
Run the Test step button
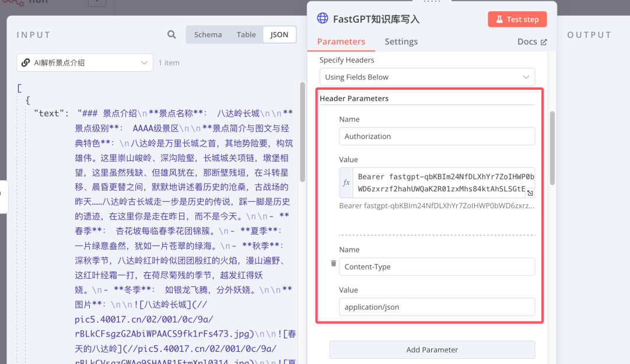click(x=517, y=19)
